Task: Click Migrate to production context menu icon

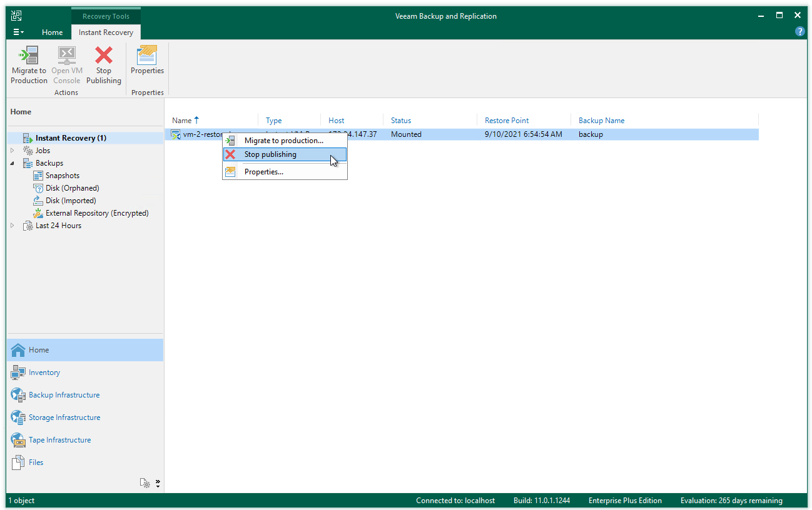Action: 230,141
